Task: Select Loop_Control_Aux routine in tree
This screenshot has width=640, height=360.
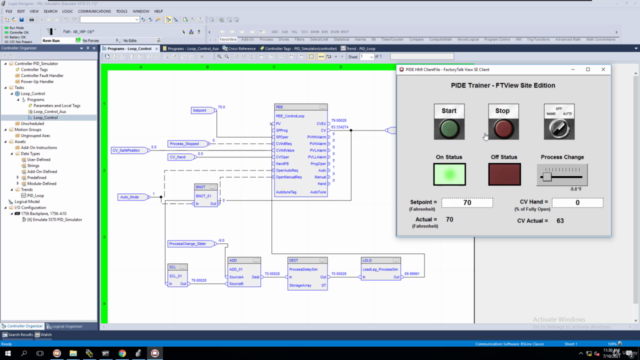Action: (49, 111)
